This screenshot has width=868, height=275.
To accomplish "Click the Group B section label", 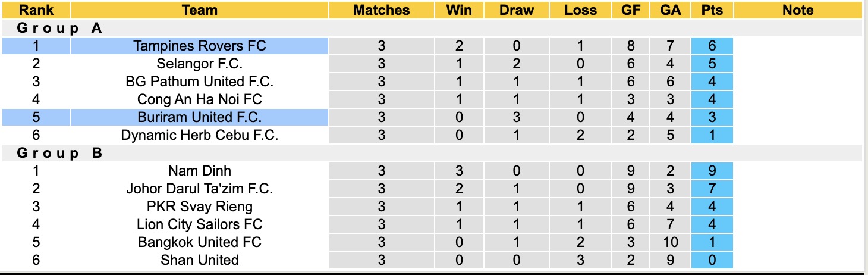I will [x=59, y=153].
